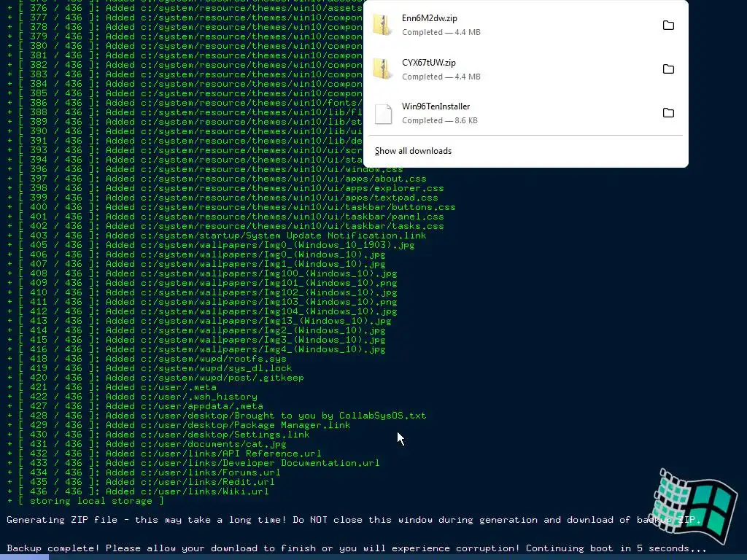The image size is (747, 560).
Task: Click log line 'Package Manager.link'
Action: pyautogui.click(x=179, y=425)
